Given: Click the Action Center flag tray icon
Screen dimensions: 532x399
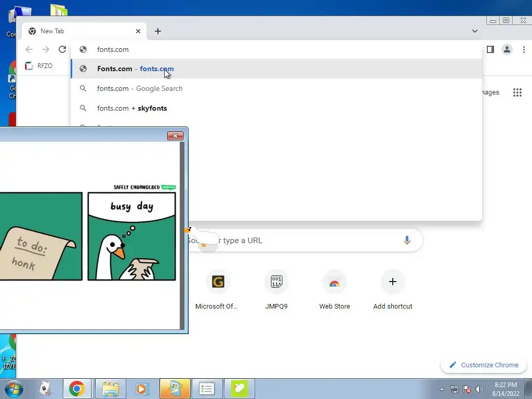Looking at the screenshot, I should 467,389.
